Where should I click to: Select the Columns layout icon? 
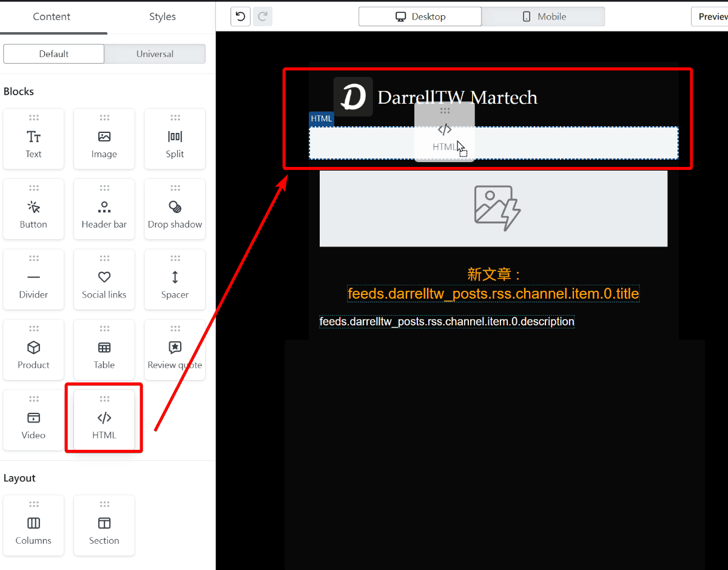click(33, 525)
